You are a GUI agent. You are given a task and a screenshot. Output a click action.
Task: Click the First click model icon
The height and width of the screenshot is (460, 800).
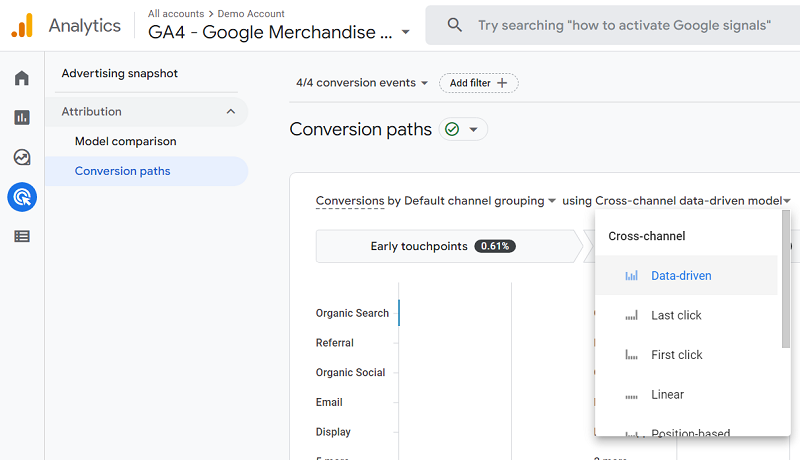pos(632,355)
